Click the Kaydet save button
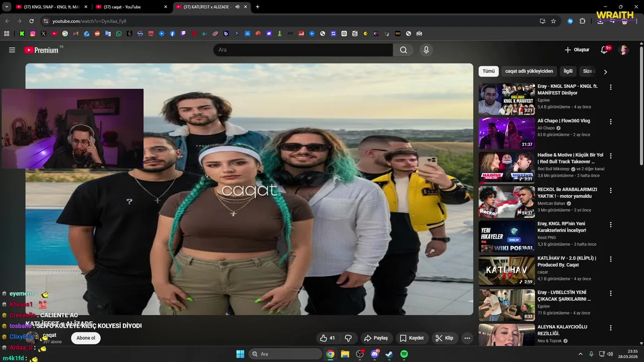644x362 pixels. click(412, 338)
